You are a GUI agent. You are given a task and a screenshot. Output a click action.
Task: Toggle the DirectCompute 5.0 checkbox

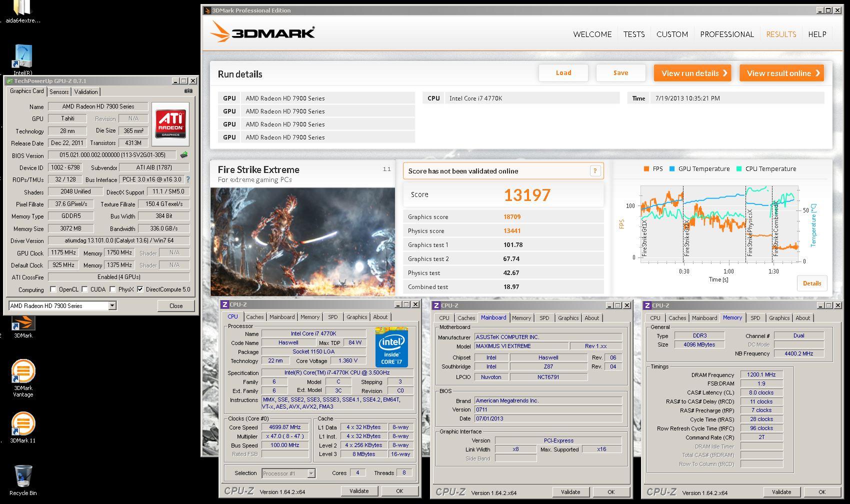click(140, 289)
